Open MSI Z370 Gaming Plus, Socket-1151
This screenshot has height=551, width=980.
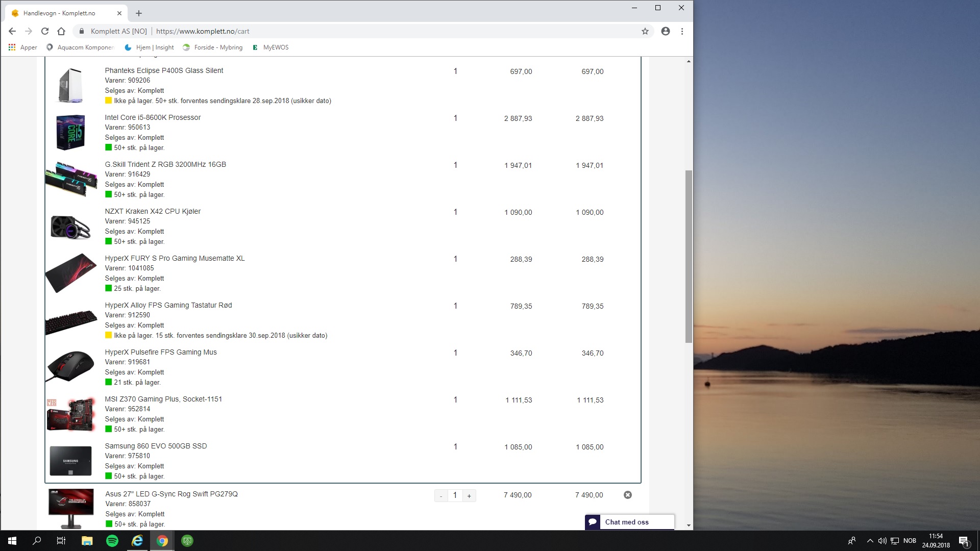163,399
